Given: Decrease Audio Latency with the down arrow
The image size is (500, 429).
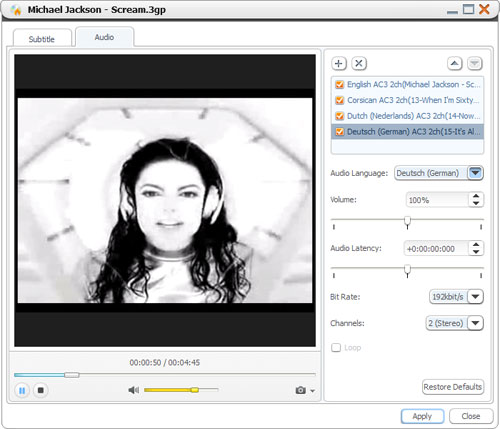Looking at the screenshot, I should coord(476,252).
